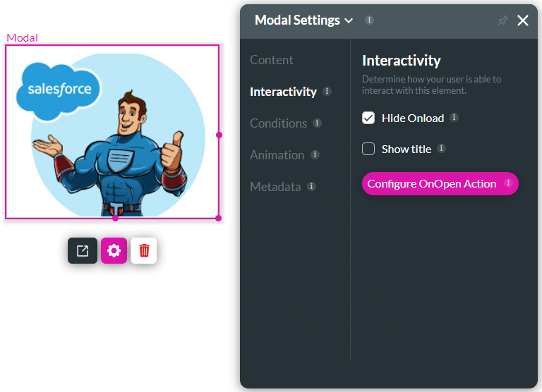
Task: Click the red trash delete icon
Action: (144, 251)
